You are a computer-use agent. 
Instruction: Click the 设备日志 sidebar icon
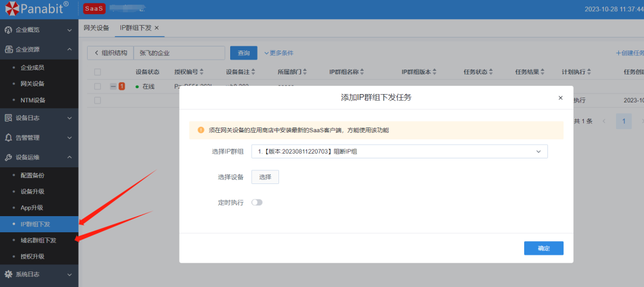coord(8,118)
